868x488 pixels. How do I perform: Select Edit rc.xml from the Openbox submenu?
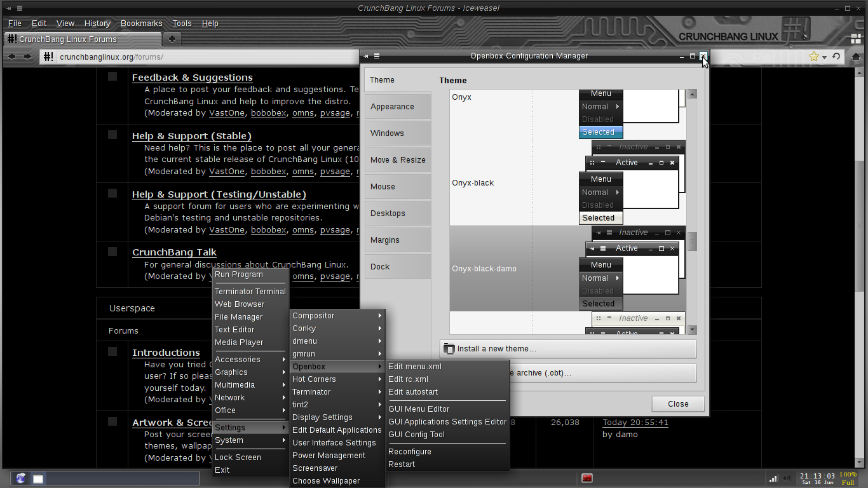point(447,379)
